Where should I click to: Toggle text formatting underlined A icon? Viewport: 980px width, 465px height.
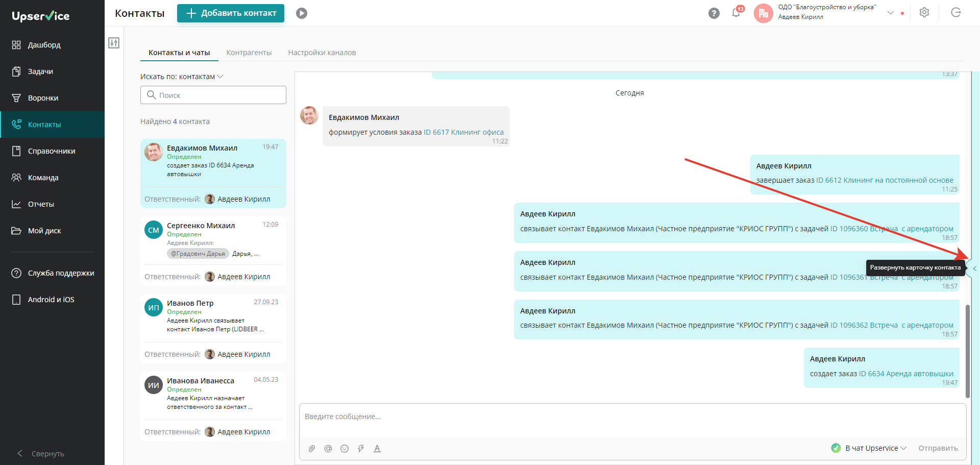click(377, 449)
